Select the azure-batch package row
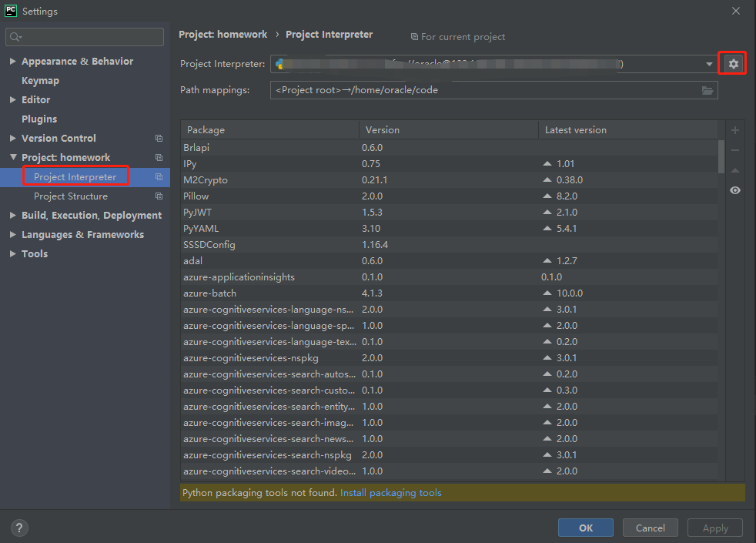 pos(450,293)
